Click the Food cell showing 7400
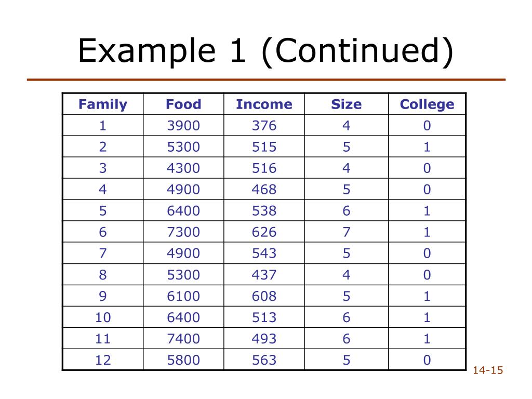 [183, 339]
